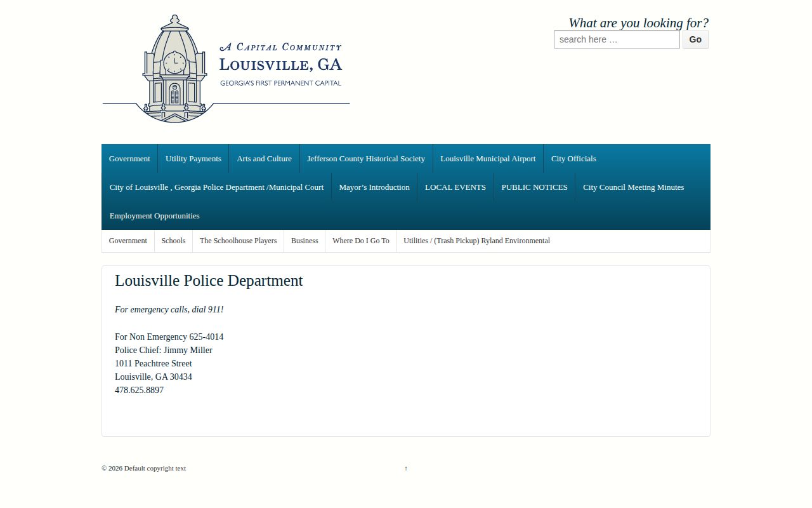View LOCAL EVENTS page

[x=455, y=187]
